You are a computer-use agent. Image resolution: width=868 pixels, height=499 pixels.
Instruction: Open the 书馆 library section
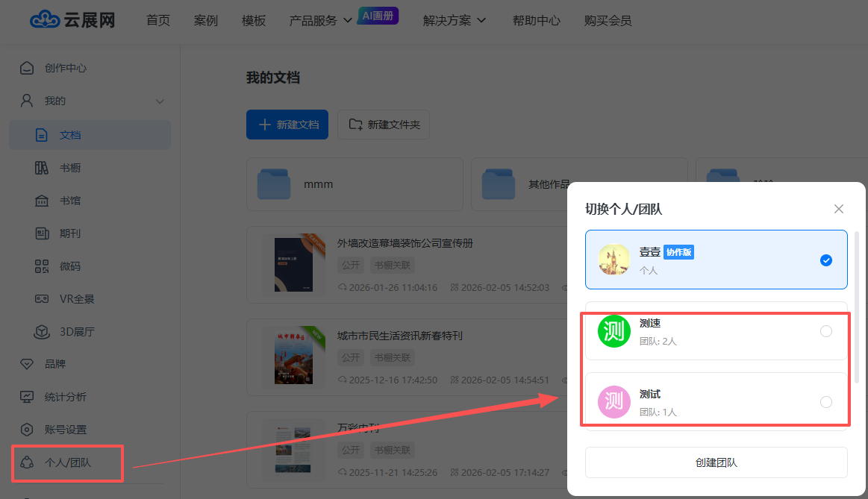pyautogui.click(x=69, y=201)
